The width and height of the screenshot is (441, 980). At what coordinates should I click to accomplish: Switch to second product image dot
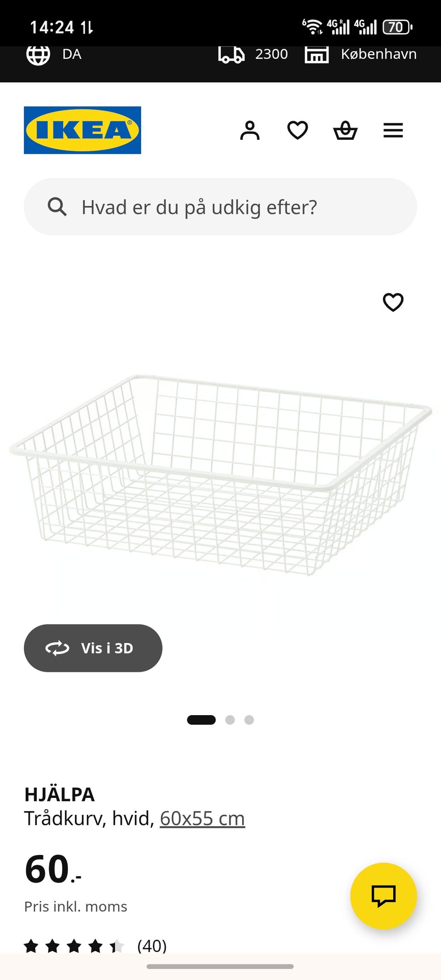pos(230,720)
